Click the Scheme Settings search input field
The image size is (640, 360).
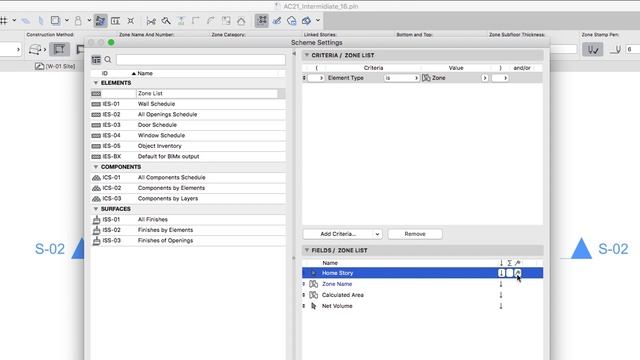click(200, 60)
